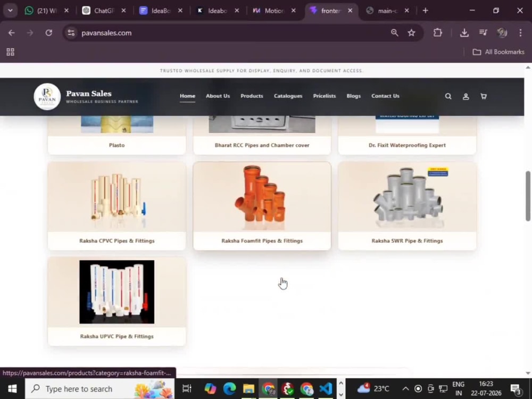Open About Us page
The width and height of the screenshot is (532, 399).
pos(218,96)
